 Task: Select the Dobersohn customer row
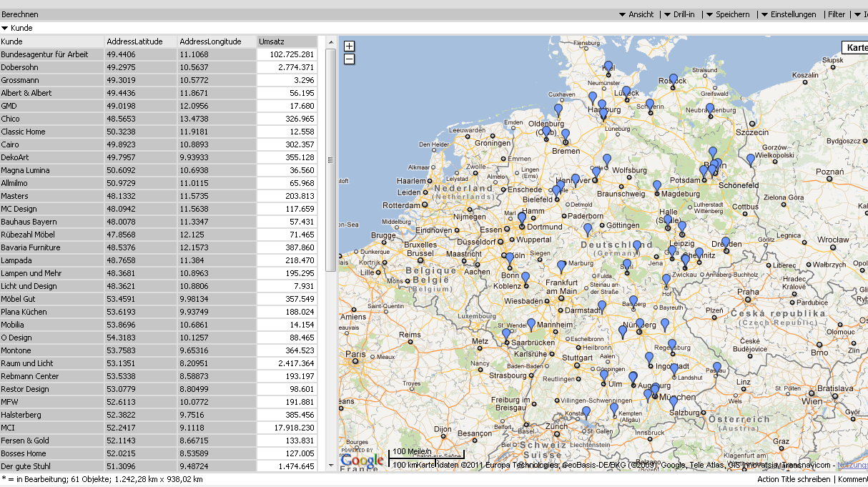(158, 67)
